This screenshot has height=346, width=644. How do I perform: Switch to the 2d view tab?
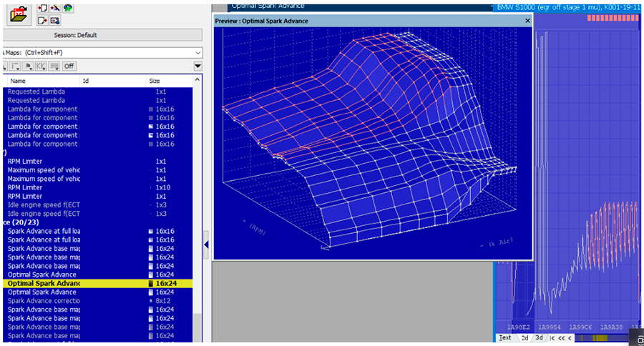[524, 337]
